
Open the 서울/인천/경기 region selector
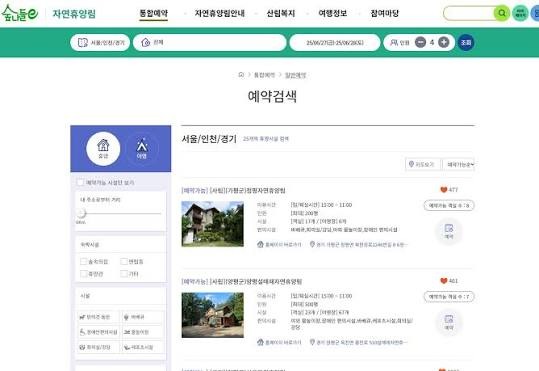(100, 43)
